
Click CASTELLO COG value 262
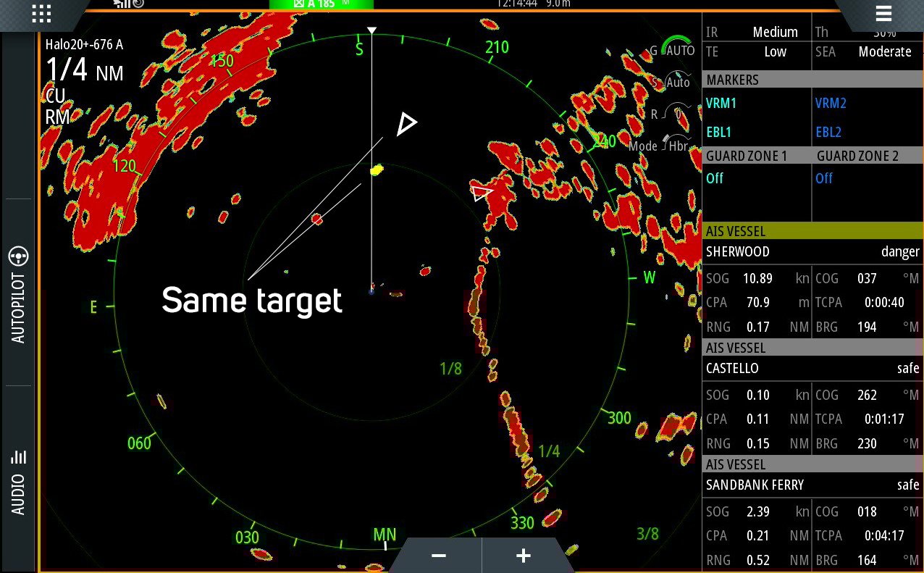click(867, 395)
